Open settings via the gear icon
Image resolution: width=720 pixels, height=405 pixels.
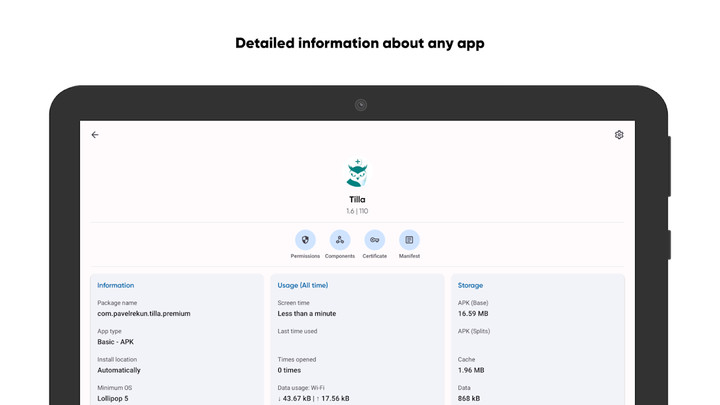619,135
